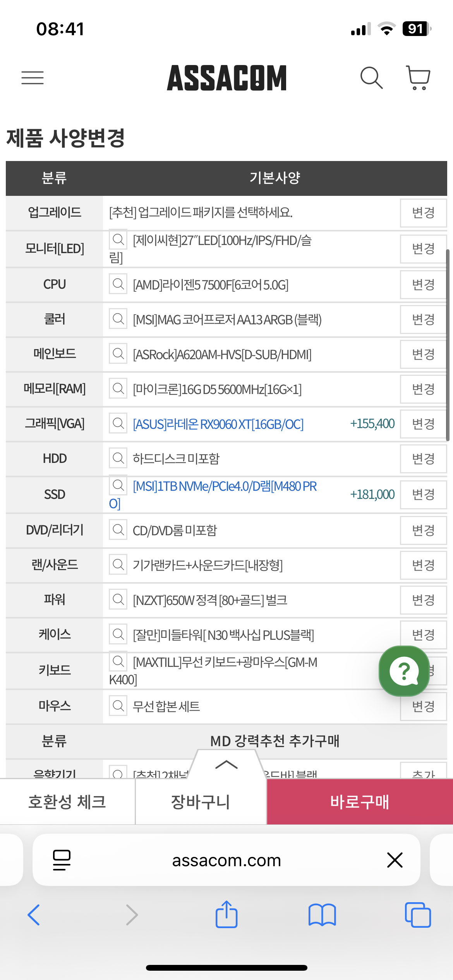Change the memory RAM option

tap(423, 389)
